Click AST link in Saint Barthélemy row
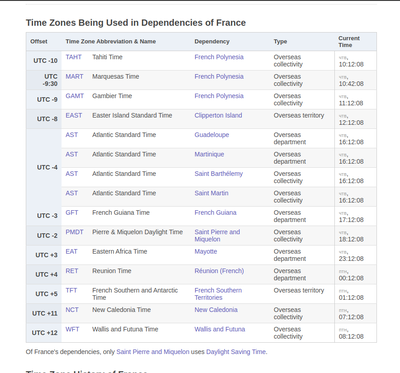 point(72,174)
